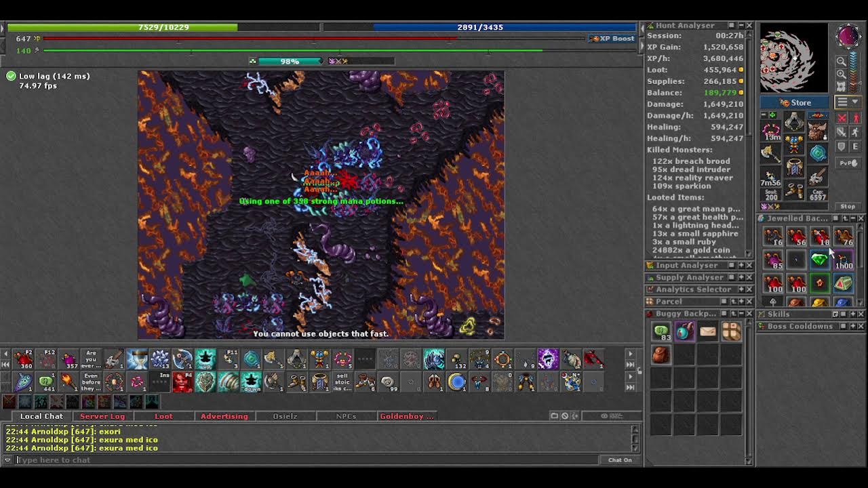
Task: Click the Chat On button
Action: click(x=620, y=460)
